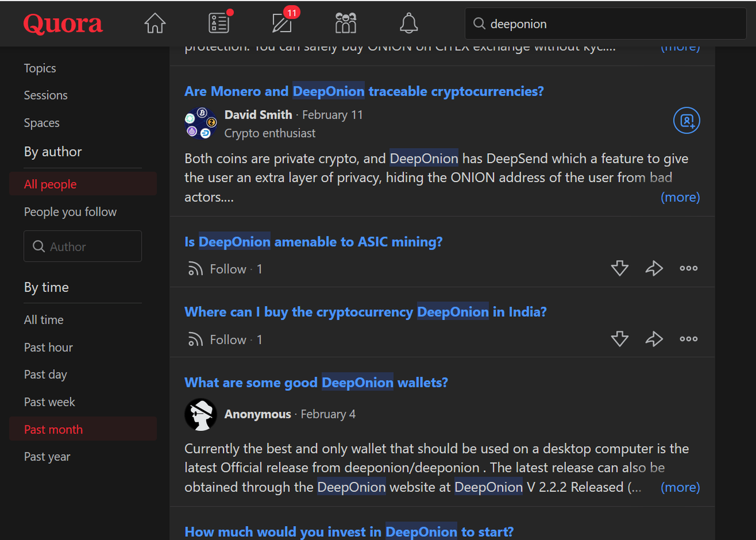Click the follow feed icon on ASIC mining question
The height and width of the screenshot is (540, 756).
195,270
